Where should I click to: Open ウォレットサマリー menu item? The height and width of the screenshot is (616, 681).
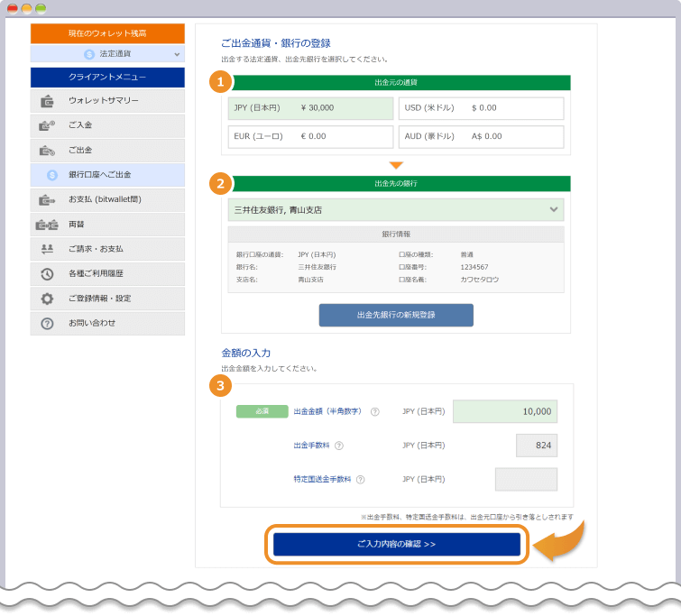tap(107, 101)
